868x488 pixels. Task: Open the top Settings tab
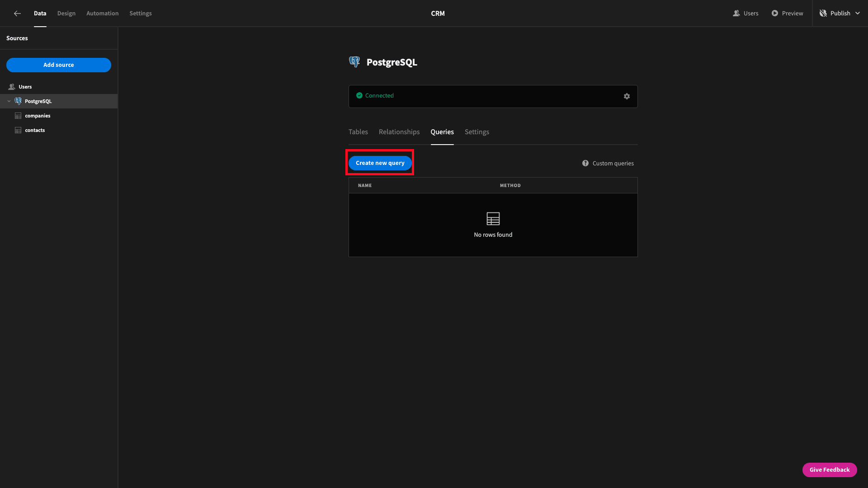(x=141, y=13)
